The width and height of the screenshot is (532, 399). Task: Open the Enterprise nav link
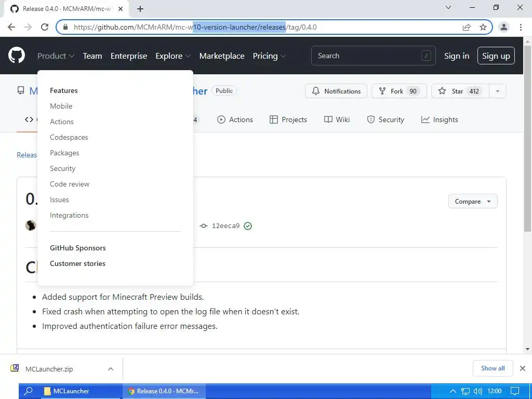click(129, 56)
